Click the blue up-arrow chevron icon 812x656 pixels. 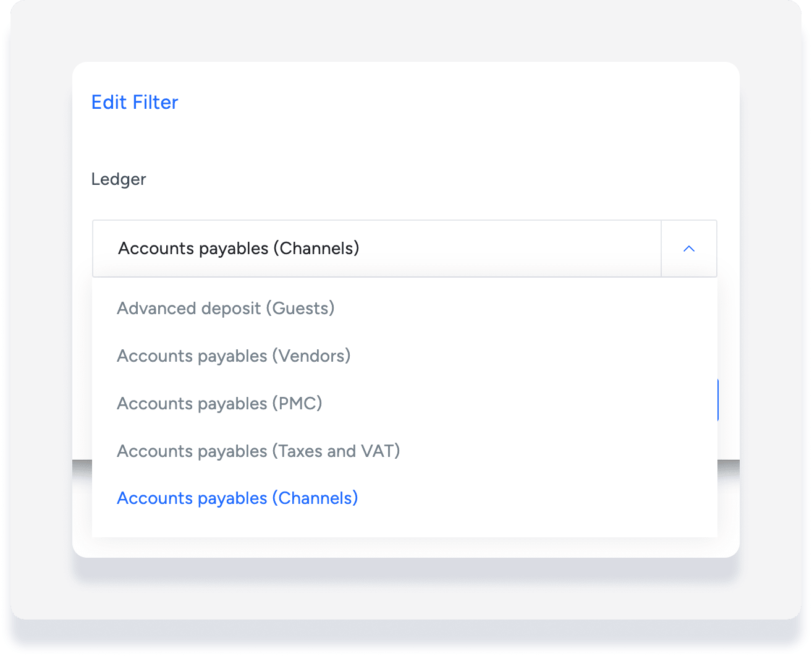click(x=688, y=249)
